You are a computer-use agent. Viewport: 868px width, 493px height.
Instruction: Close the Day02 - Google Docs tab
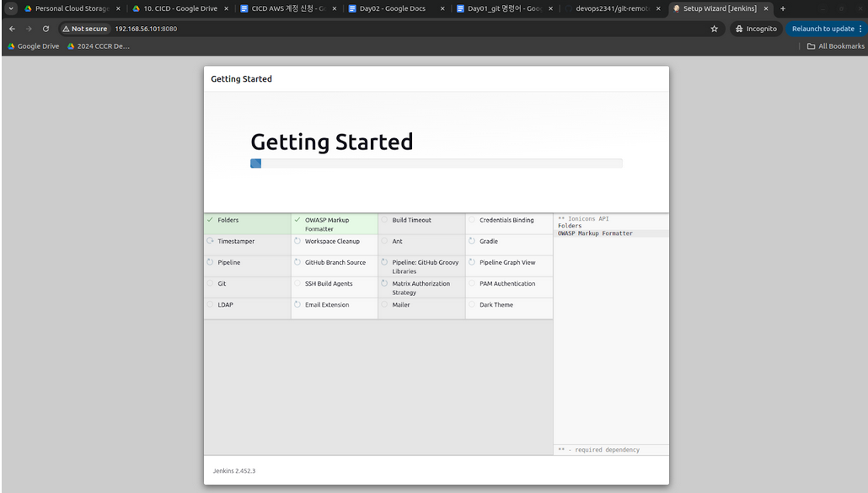(442, 8)
